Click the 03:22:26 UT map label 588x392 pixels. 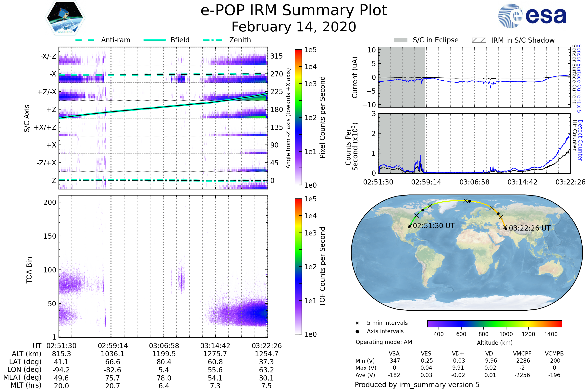pos(529,228)
